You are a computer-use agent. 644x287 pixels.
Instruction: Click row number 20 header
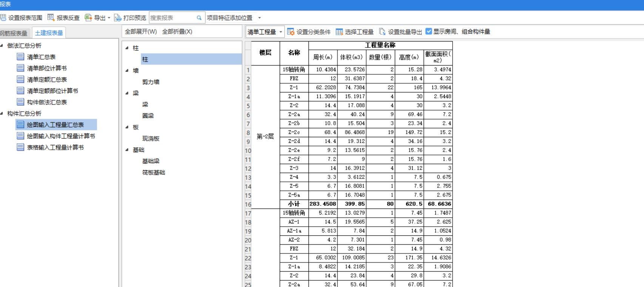248,240
